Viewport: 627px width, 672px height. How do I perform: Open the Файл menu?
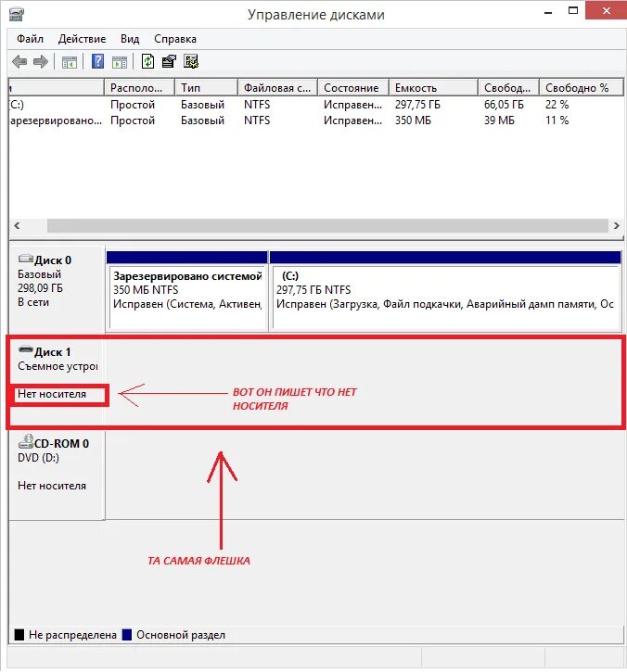[x=30, y=39]
